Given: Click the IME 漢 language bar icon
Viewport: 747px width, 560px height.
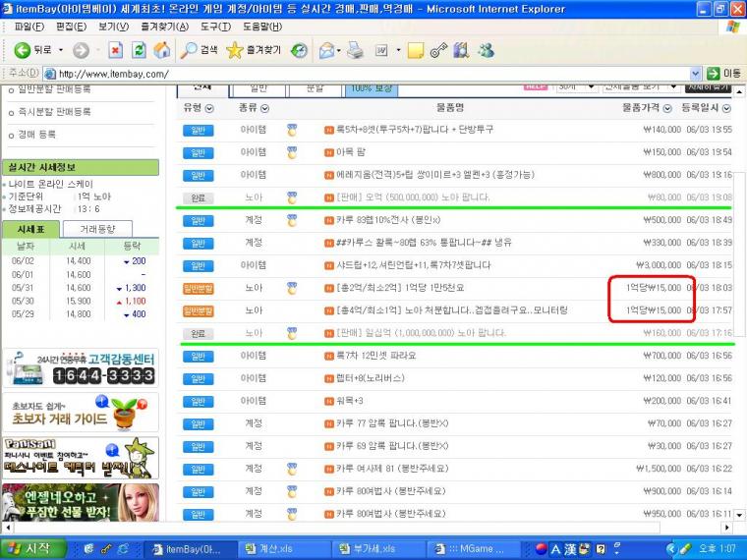Looking at the screenshot, I should click(x=571, y=549).
